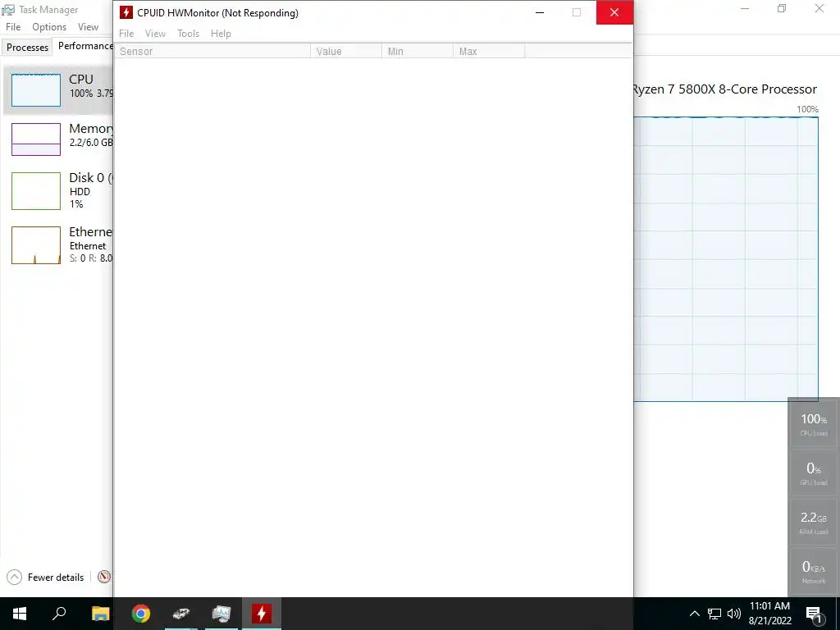
Task: Open the volume tray icon
Action: click(x=734, y=614)
